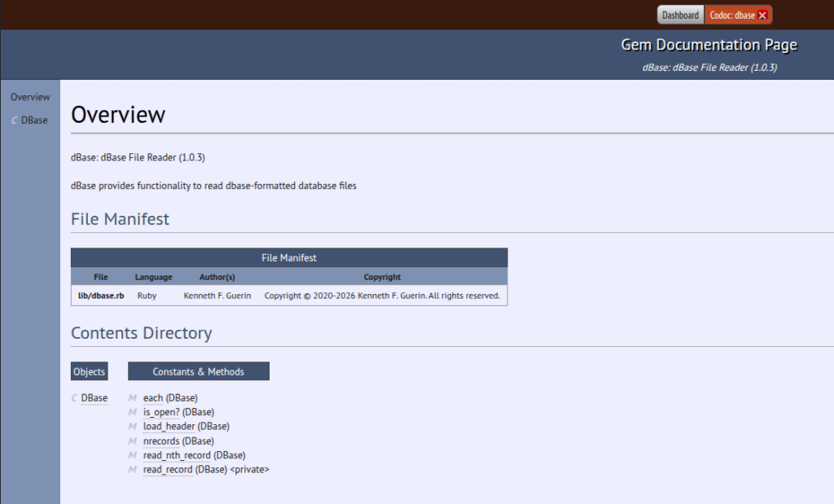The image size is (834, 504).
Task: Click class icon next to DBase in Contents
Action: [75, 398]
